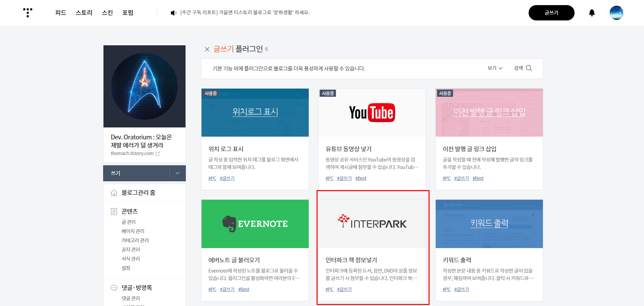Go to the 피드 menu
This screenshot has width=644, height=306.
tap(61, 13)
